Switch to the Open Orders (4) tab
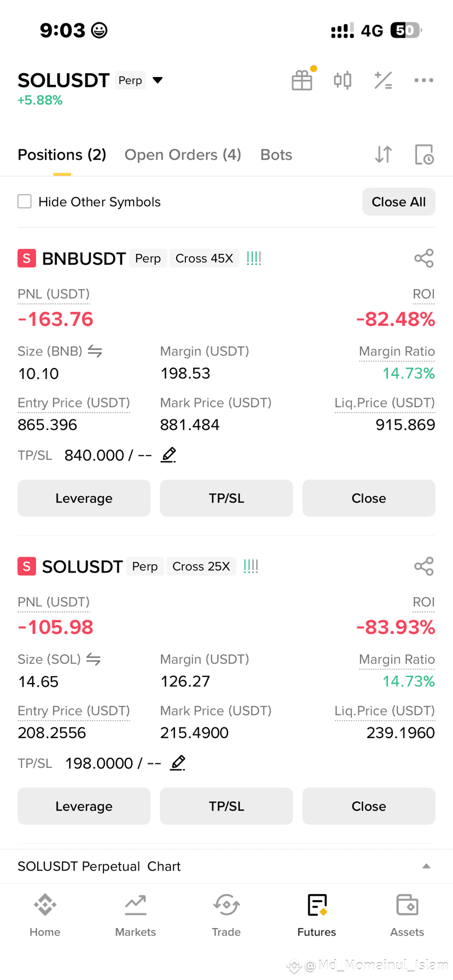453x980 pixels. [x=183, y=155]
